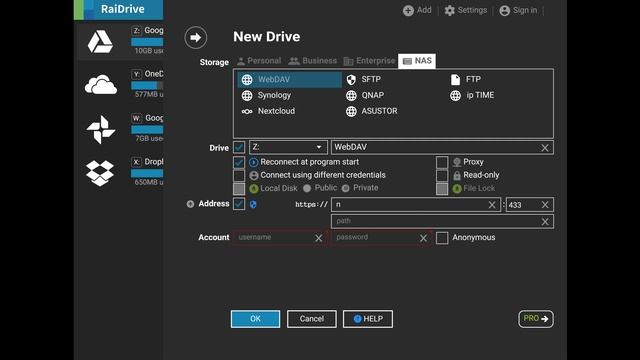Choose FTP storage type

click(x=466, y=80)
